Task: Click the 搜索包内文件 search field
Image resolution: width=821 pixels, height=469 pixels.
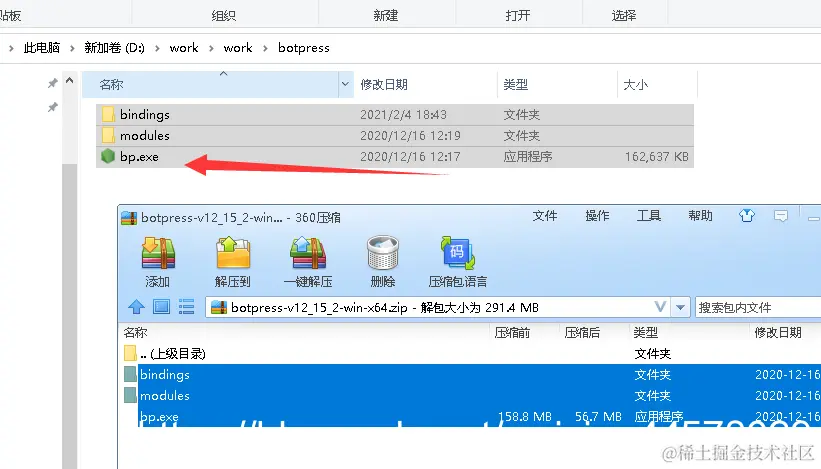Action: pos(758,307)
